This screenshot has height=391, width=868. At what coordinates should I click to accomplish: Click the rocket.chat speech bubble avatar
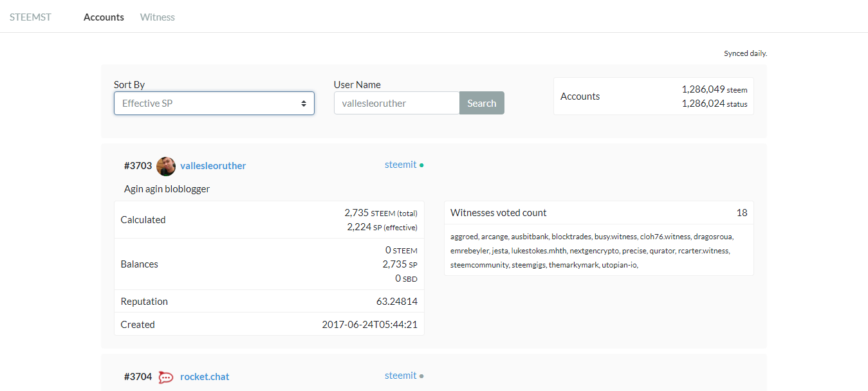pos(166,377)
